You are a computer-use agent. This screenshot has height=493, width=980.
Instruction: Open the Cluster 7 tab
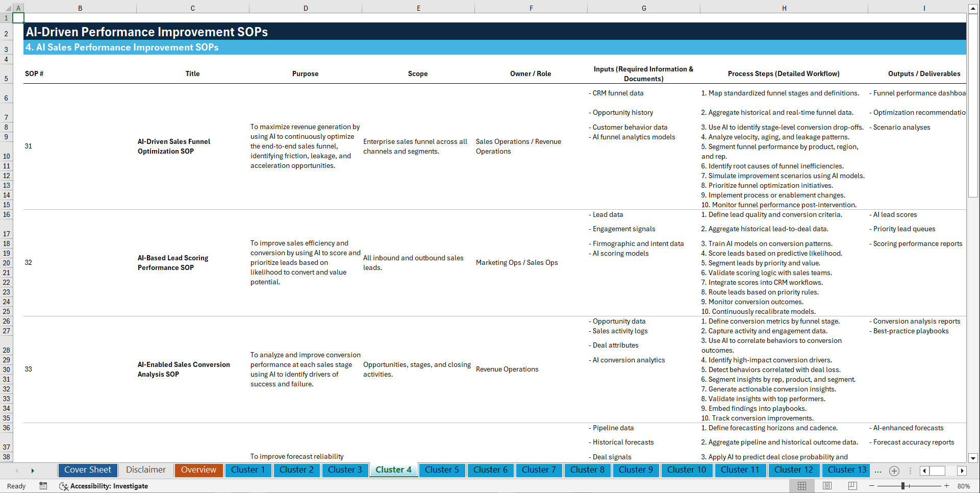tap(539, 470)
